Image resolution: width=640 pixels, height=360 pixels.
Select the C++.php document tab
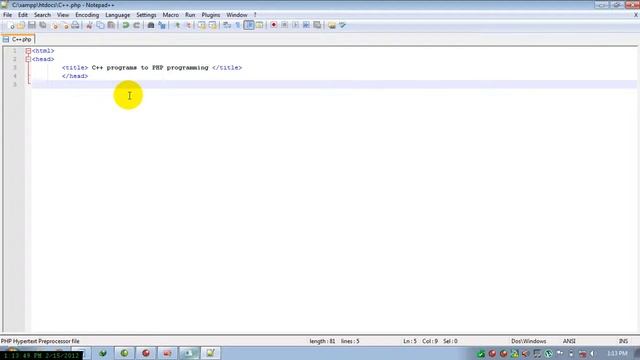[x=18, y=39]
